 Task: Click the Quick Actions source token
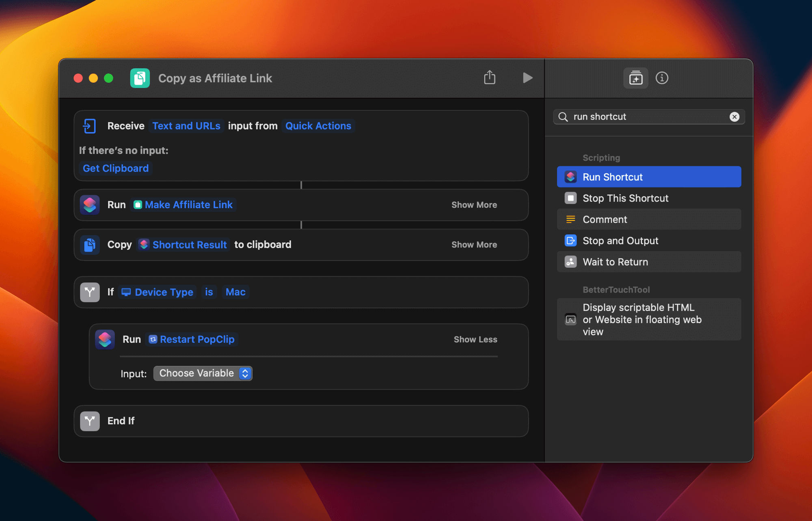318,126
